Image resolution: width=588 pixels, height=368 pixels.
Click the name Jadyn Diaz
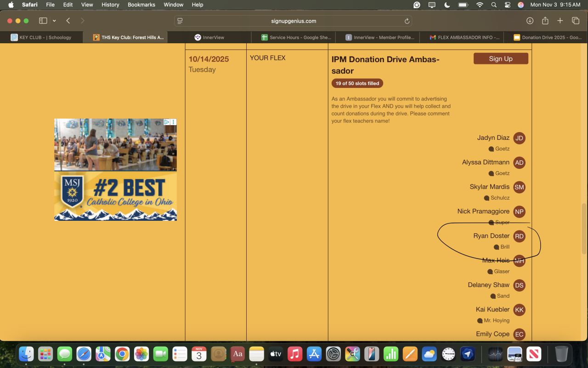[493, 138]
